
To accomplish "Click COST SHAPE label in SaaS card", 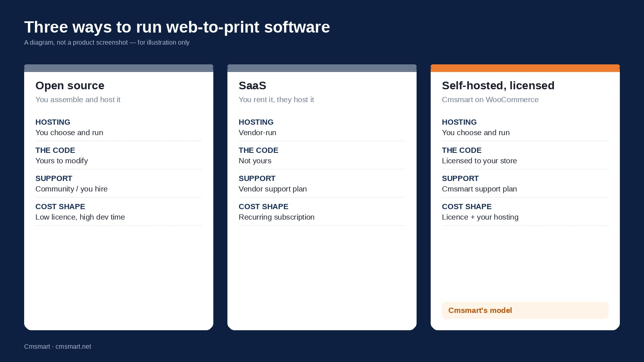I will (264, 207).
